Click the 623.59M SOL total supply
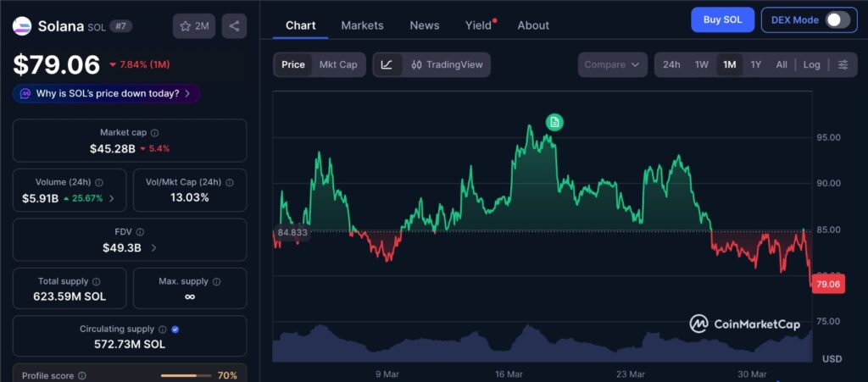Image resolution: width=868 pixels, height=382 pixels. (x=70, y=296)
